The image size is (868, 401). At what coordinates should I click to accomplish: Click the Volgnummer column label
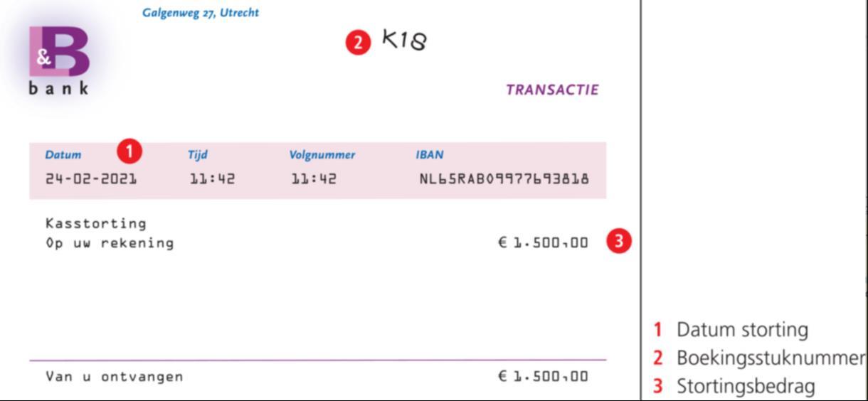click(322, 155)
